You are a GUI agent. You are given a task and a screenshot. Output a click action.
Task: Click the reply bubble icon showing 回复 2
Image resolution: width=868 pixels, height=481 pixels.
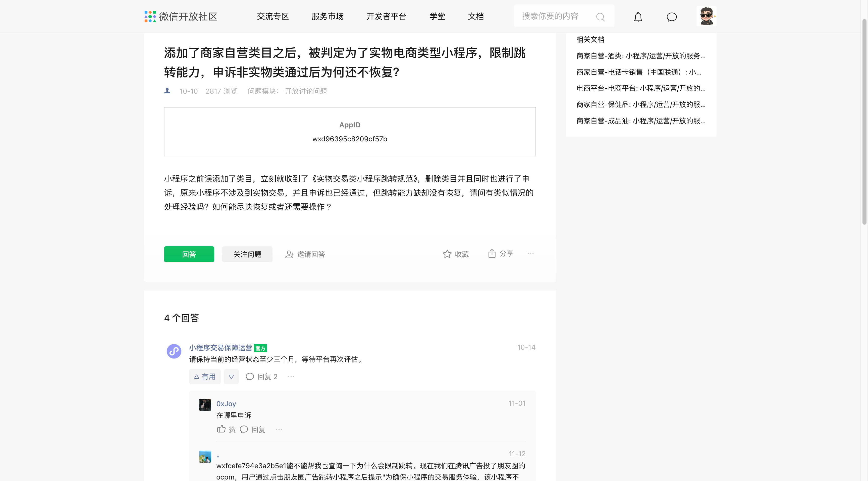point(250,376)
